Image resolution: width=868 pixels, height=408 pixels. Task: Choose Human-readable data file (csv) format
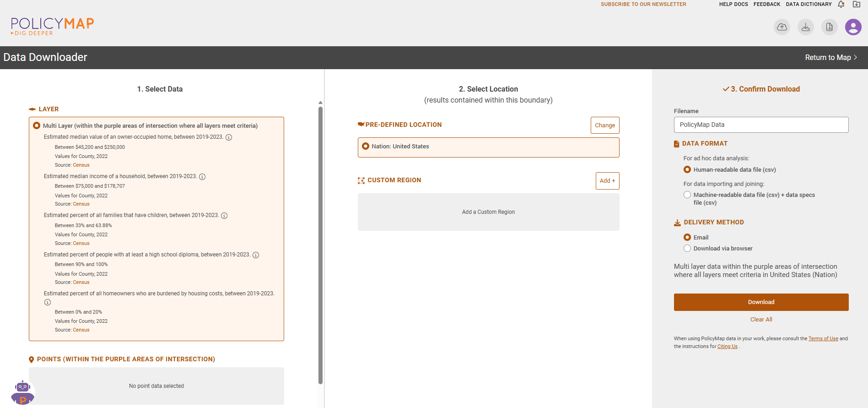point(687,169)
